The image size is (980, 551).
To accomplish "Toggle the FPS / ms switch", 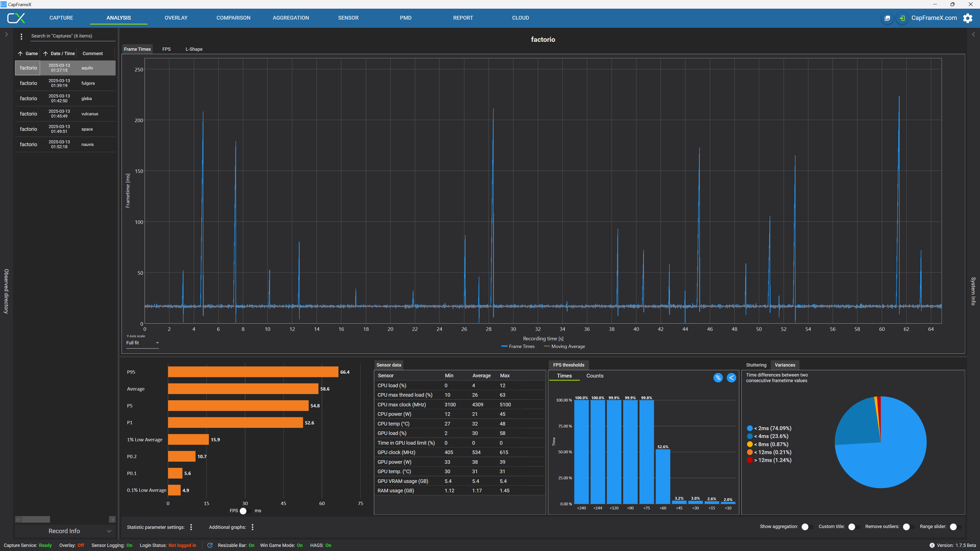I will 246,511.
